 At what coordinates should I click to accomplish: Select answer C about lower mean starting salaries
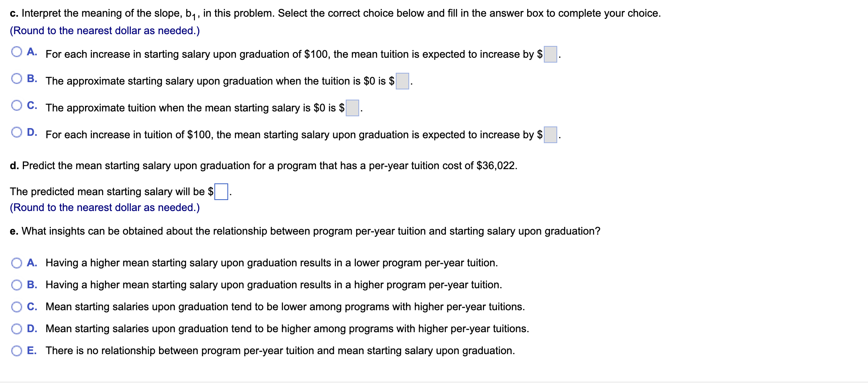16,307
